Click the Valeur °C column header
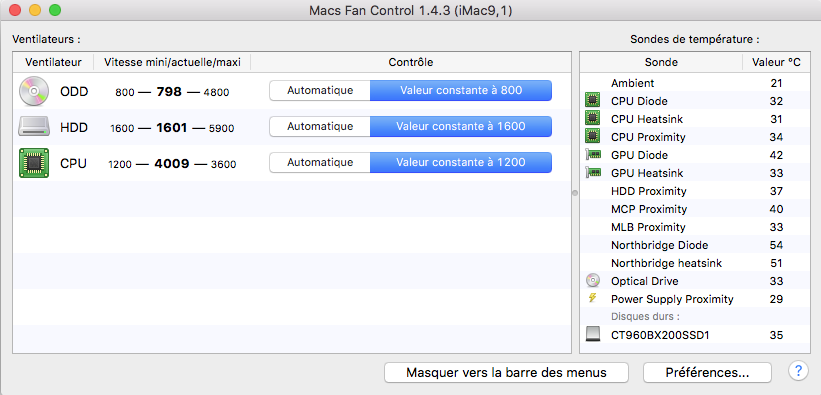 point(776,62)
